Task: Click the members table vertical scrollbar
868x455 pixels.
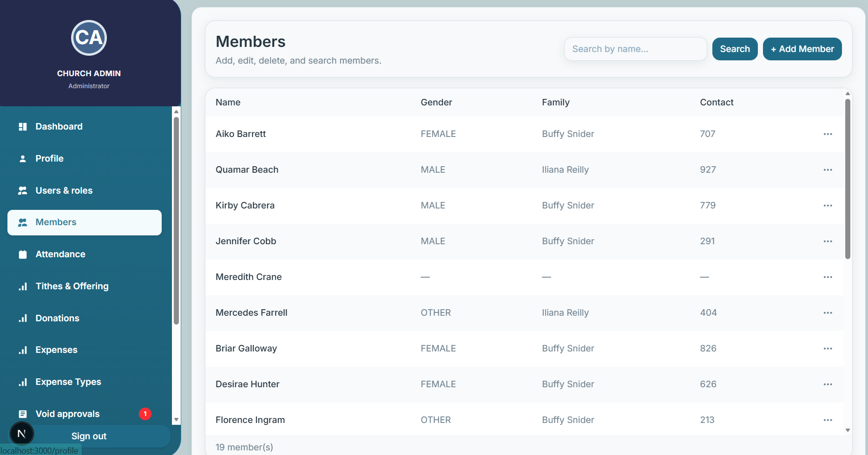Action: coord(848,179)
